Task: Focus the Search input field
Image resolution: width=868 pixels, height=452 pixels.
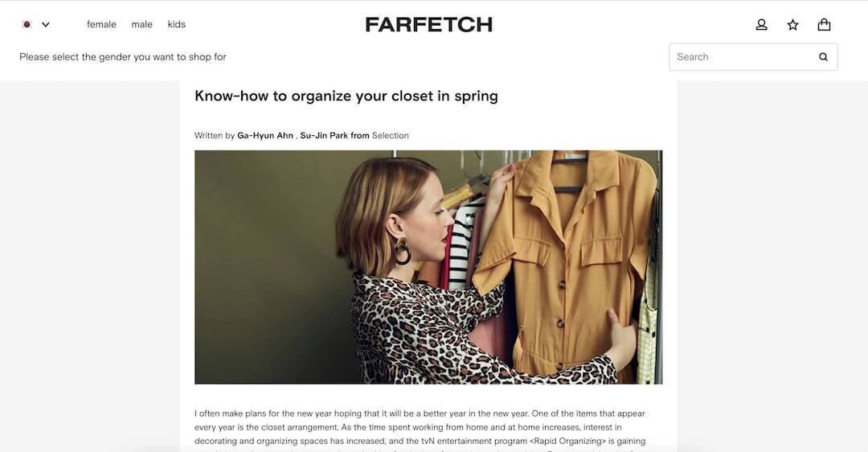Action: (743, 56)
